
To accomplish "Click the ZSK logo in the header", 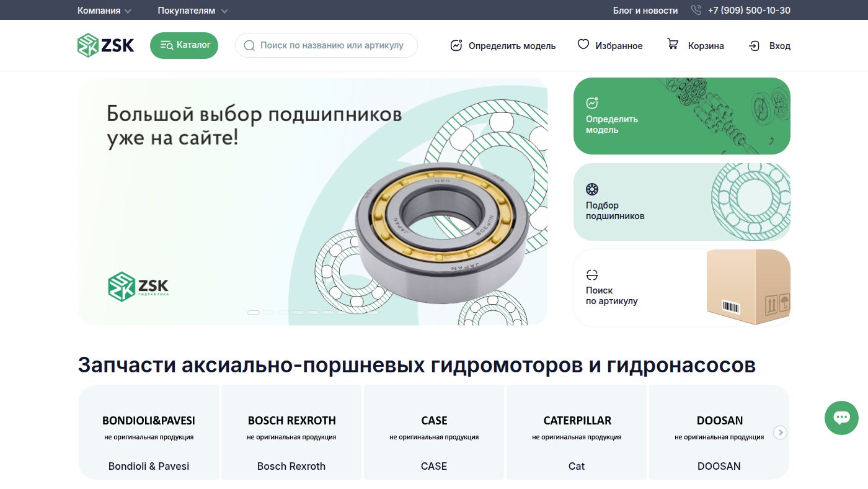I will point(105,45).
